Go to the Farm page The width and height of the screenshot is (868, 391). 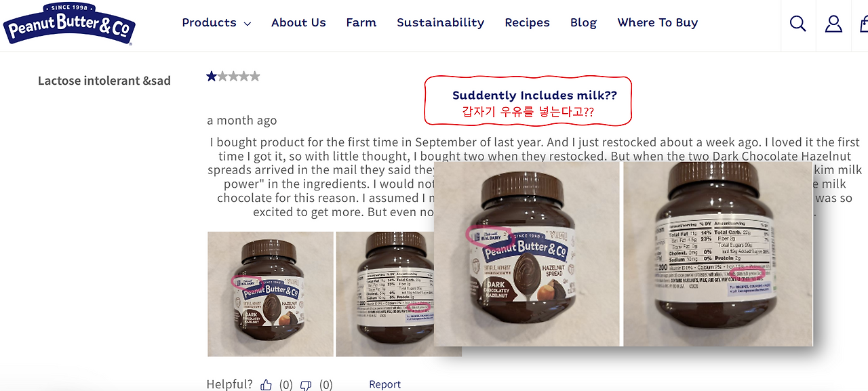point(361,22)
